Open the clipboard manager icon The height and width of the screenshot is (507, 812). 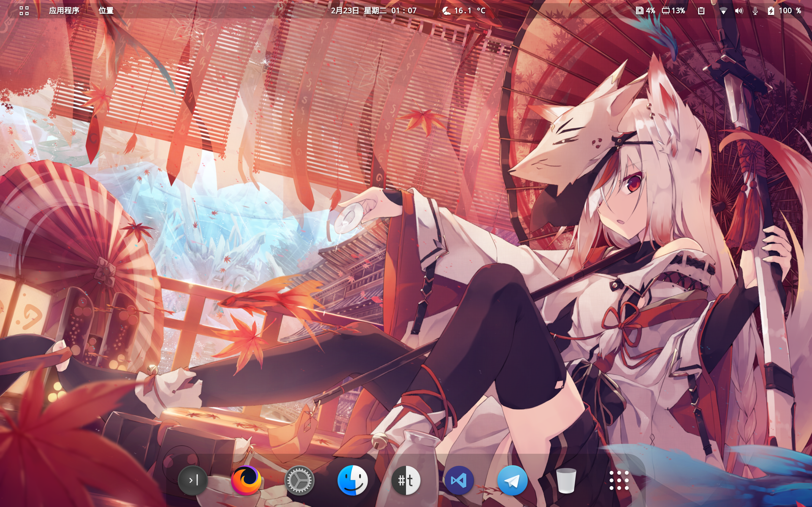coord(701,11)
